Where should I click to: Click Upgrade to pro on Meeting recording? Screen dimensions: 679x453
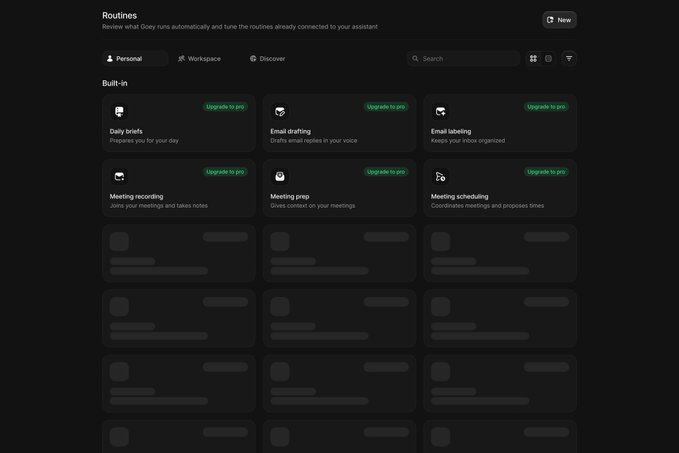[x=225, y=172]
